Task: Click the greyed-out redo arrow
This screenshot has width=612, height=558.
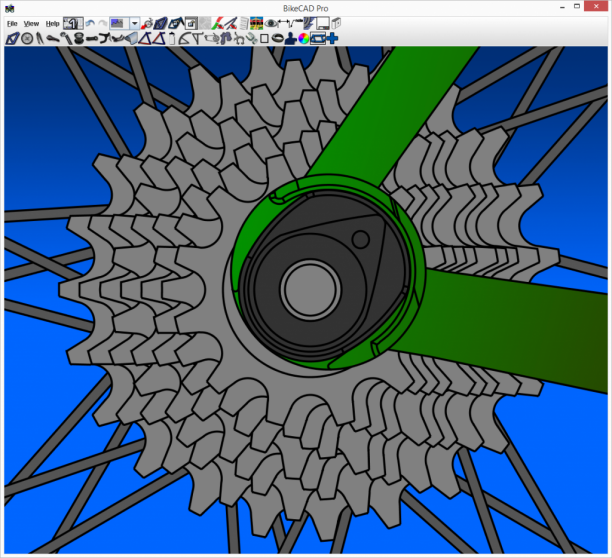Action: coord(103,23)
